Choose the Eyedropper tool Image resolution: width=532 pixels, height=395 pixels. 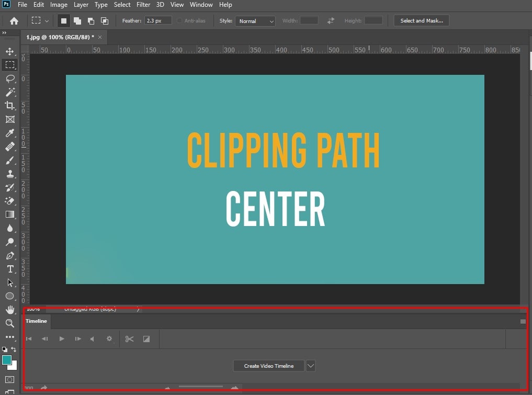tap(9, 133)
